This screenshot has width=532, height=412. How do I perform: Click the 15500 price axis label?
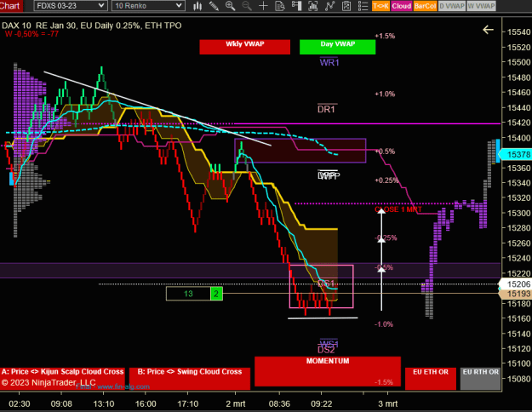pos(518,62)
